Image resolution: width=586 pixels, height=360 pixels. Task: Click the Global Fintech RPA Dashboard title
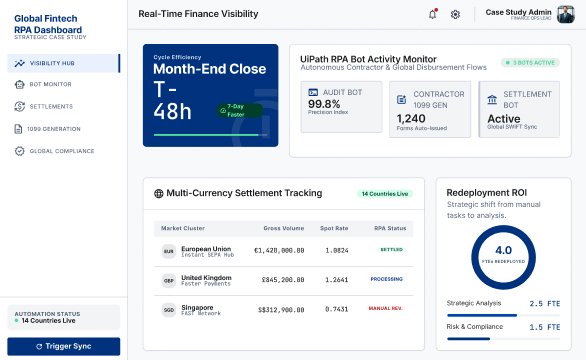(48, 24)
